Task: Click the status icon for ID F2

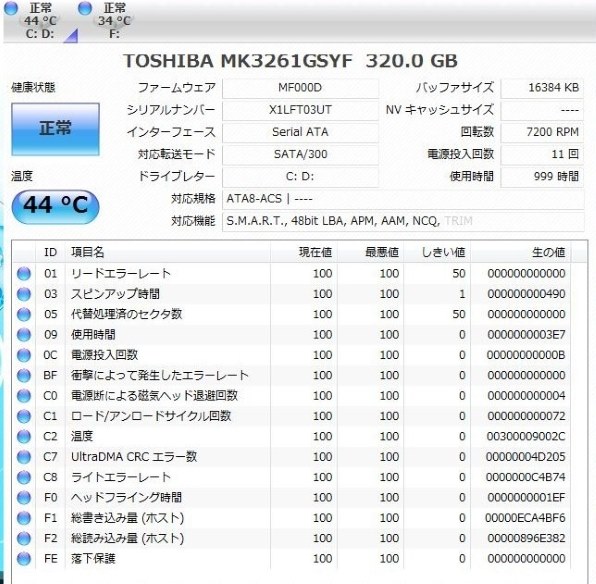Action: pyautogui.click(x=24, y=538)
